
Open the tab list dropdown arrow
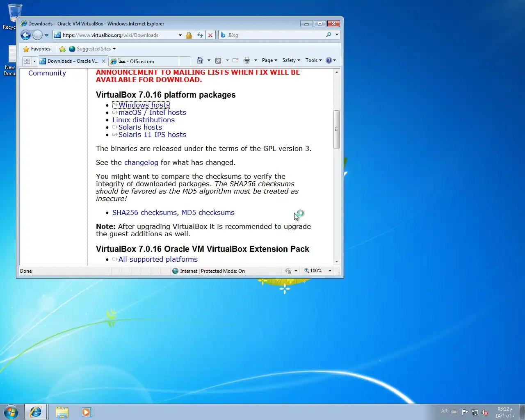coord(34,61)
